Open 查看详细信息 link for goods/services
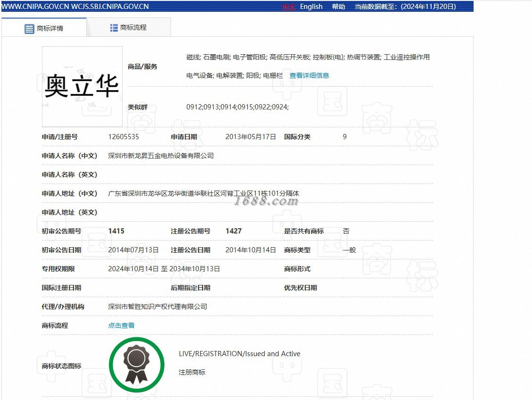This screenshot has width=532, height=400. [x=309, y=75]
